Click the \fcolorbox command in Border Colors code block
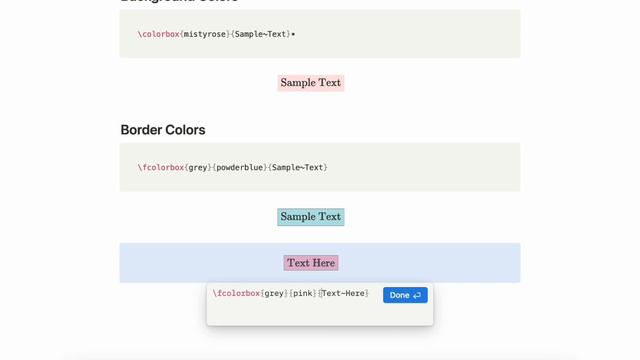 [161, 167]
